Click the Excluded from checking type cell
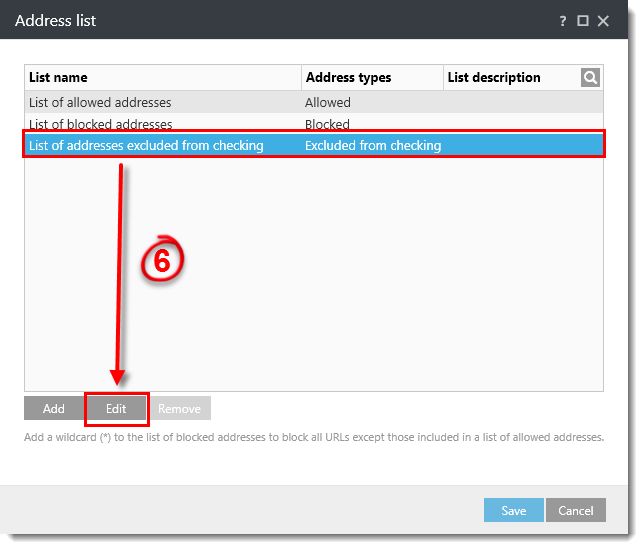The width and height of the screenshot is (643, 549). tap(373, 146)
